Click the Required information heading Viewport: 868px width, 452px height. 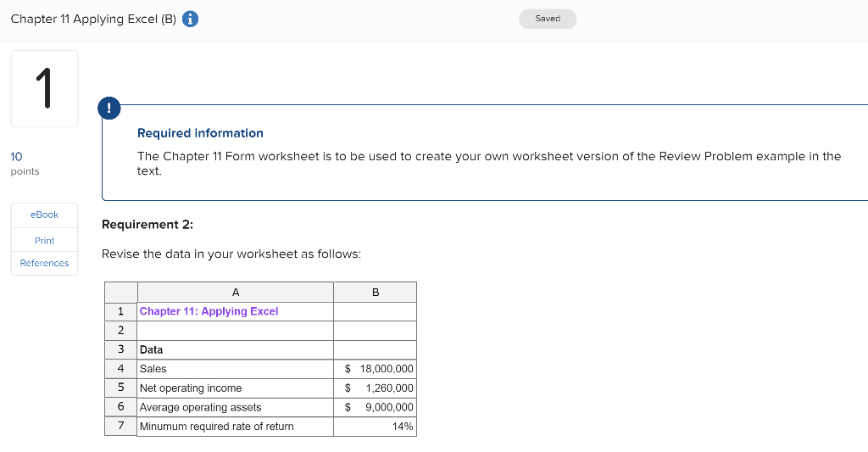tap(200, 133)
